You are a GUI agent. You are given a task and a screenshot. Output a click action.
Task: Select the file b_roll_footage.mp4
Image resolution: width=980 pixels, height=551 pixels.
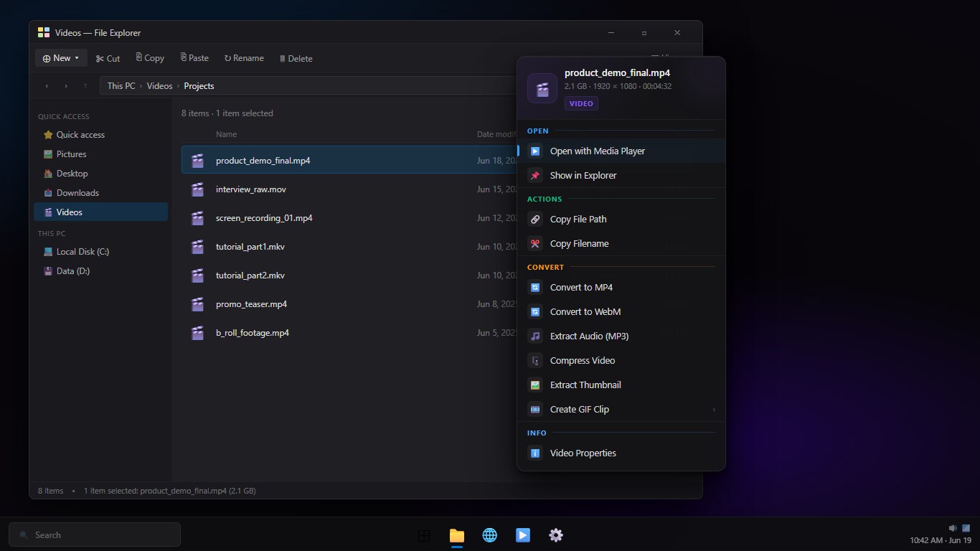(349, 333)
